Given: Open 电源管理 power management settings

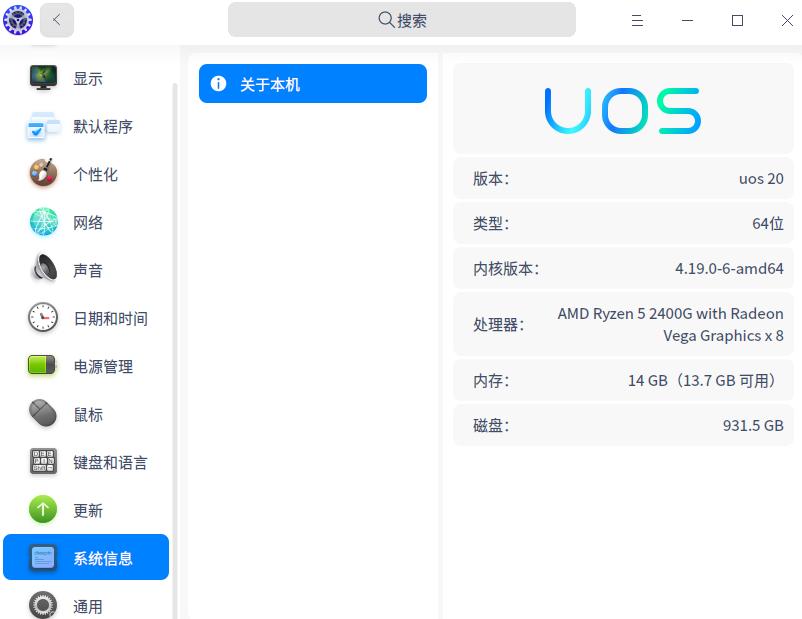Looking at the screenshot, I should click(x=43, y=366).
